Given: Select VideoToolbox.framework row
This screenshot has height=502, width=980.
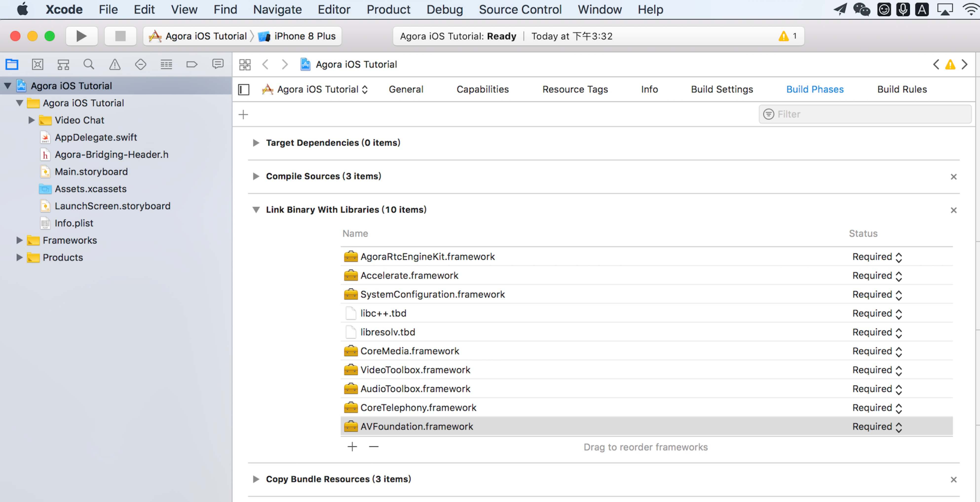Looking at the screenshot, I should click(646, 370).
